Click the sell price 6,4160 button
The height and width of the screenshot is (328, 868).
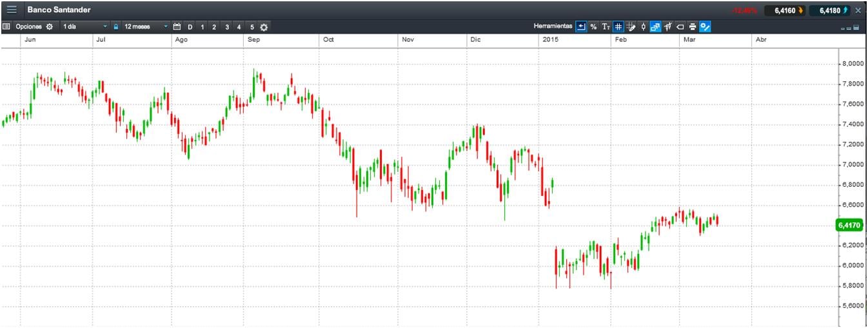785,10
